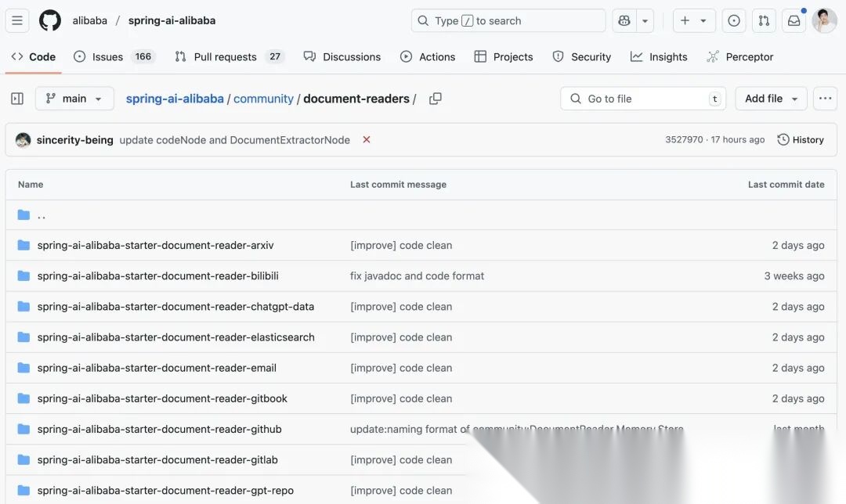Open code clean commit for reader-email row
The image size is (846, 504).
click(401, 368)
